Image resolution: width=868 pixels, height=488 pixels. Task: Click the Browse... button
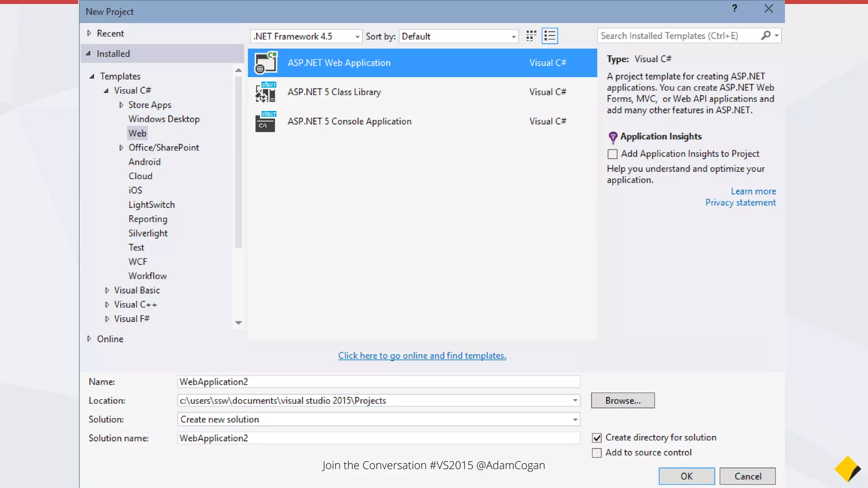(622, 400)
